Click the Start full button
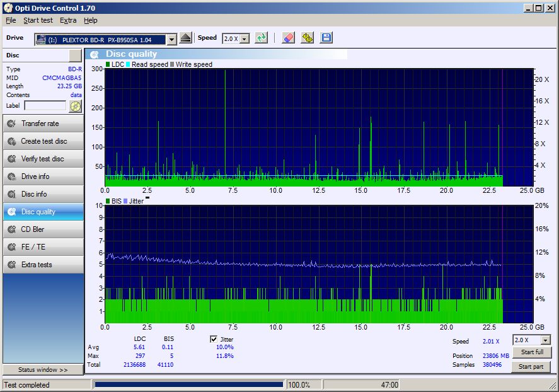 (x=532, y=352)
